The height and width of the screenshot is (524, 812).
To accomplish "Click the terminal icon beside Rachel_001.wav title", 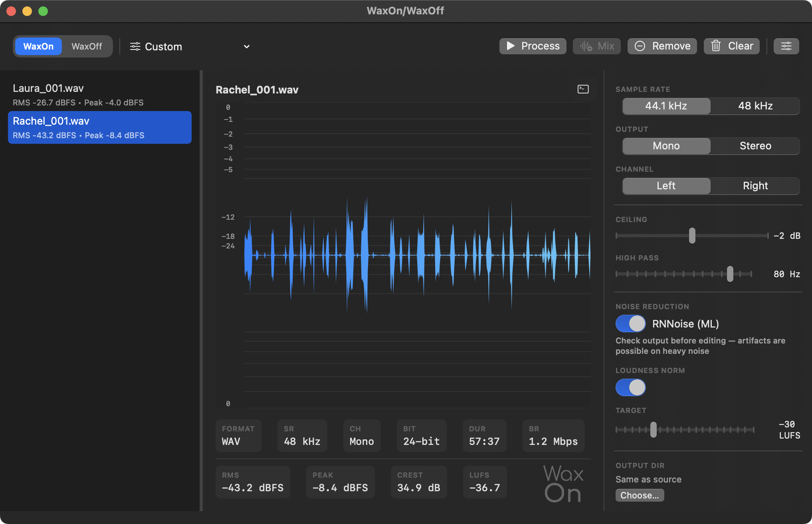I will pyautogui.click(x=582, y=89).
